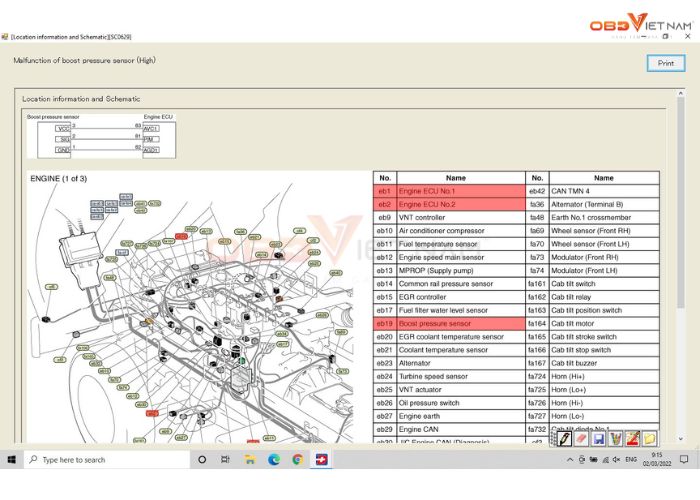Click the Engine earth entry
This screenshot has width=700, height=500.
(419, 416)
